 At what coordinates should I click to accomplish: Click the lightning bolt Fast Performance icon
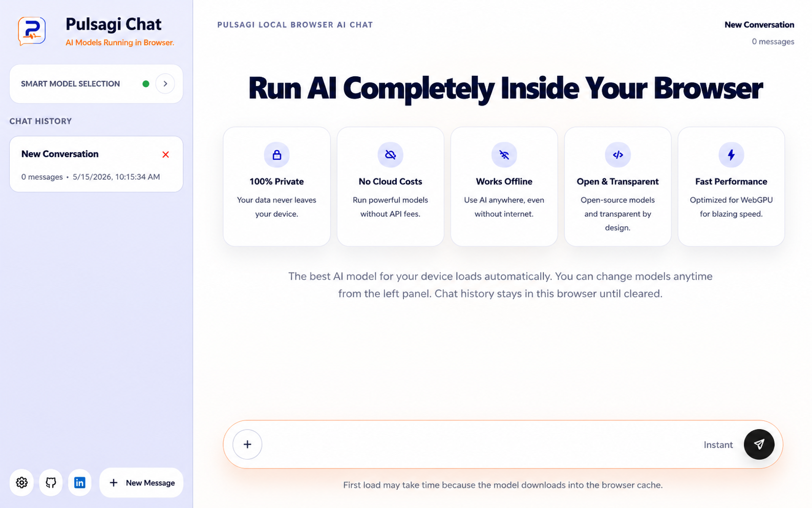[x=731, y=155]
